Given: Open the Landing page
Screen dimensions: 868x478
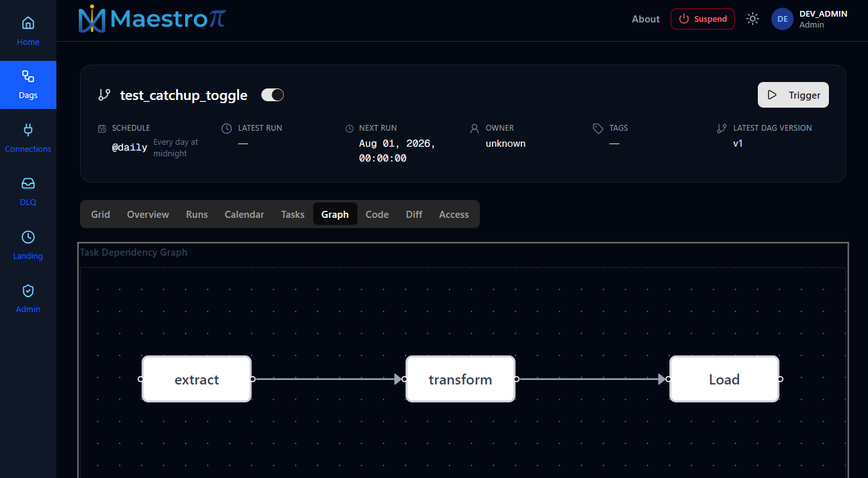Looking at the screenshot, I should (28, 245).
